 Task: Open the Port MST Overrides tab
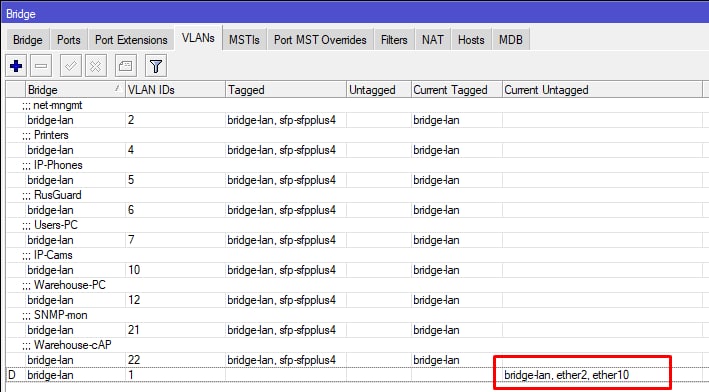(320, 40)
